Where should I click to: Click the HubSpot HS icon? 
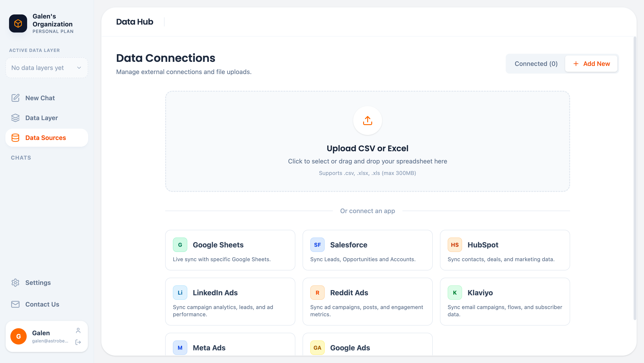click(454, 244)
